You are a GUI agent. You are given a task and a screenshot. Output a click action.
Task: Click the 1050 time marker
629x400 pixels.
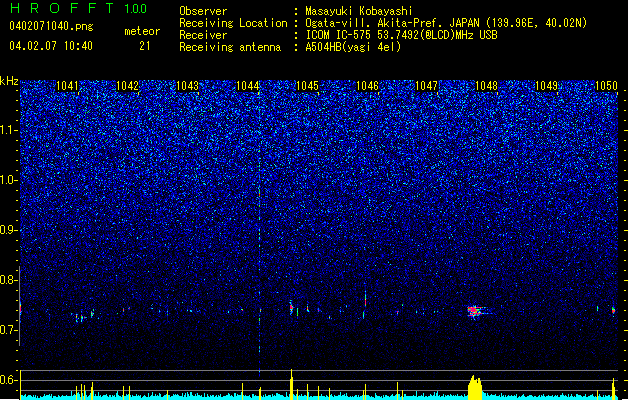coord(606,86)
